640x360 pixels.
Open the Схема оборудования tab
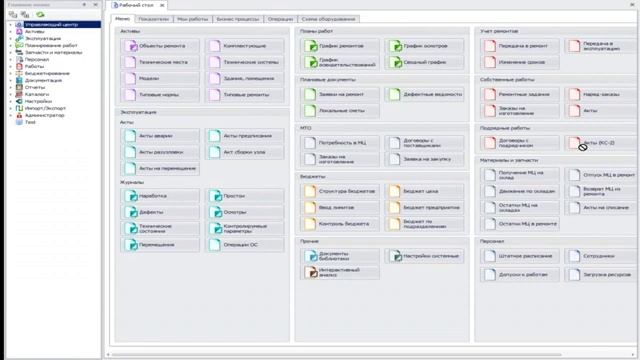[329, 19]
